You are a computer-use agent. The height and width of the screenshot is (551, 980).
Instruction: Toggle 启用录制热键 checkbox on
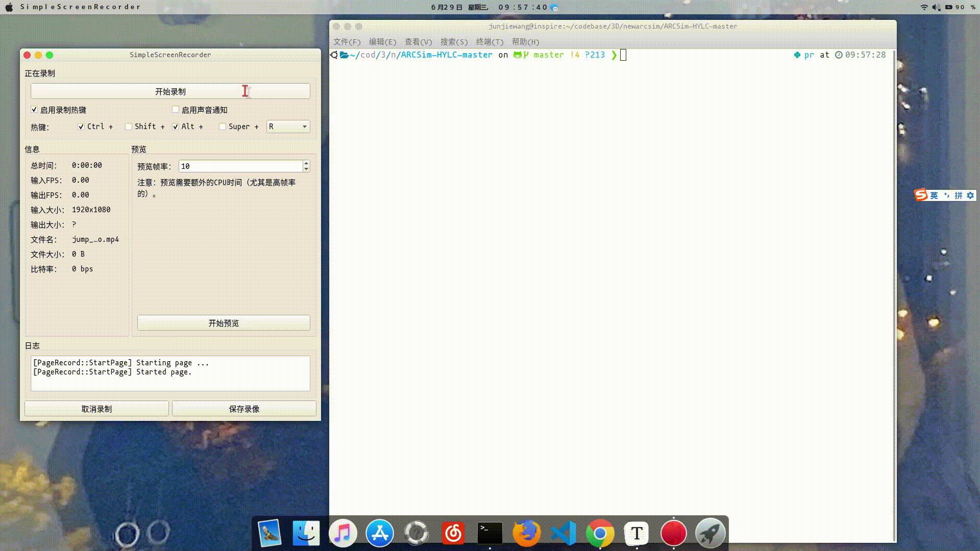pyautogui.click(x=34, y=110)
